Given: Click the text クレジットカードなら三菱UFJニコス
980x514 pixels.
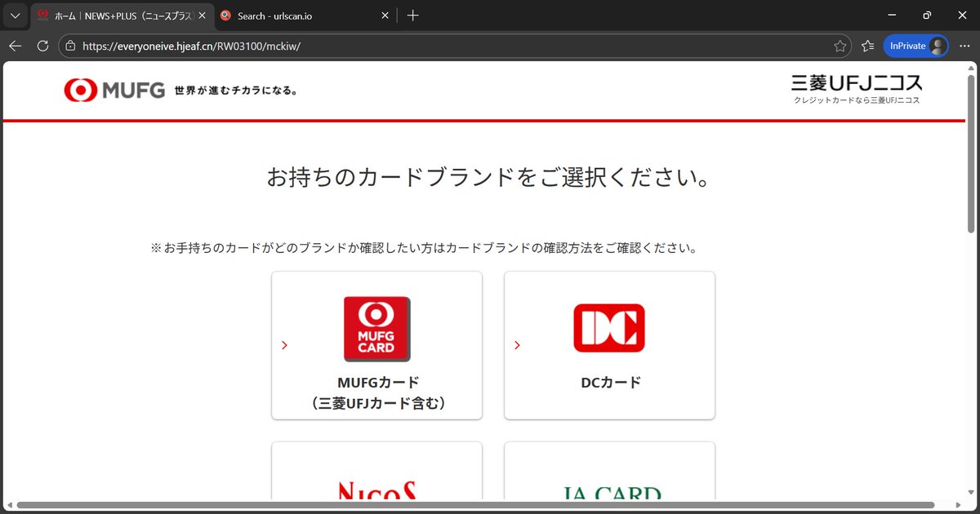Looking at the screenshot, I should (x=857, y=100).
